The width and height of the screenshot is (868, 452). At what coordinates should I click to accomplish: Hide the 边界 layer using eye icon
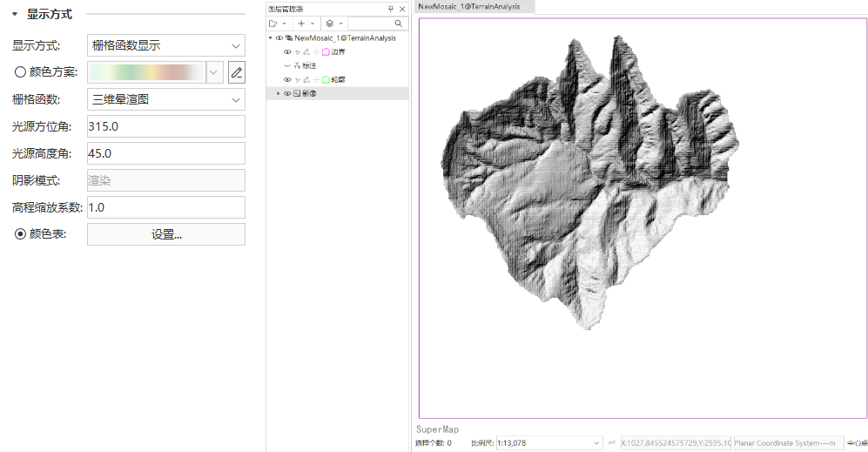pos(287,52)
